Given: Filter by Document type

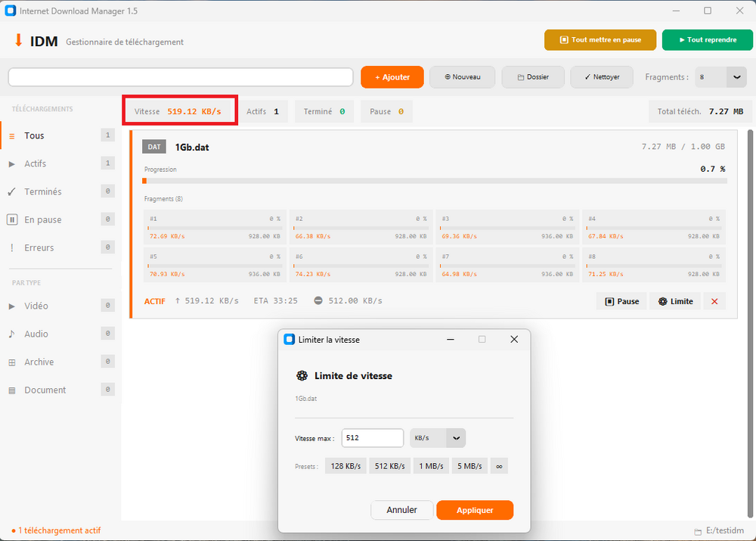Looking at the screenshot, I should pyautogui.click(x=60, y=390).
